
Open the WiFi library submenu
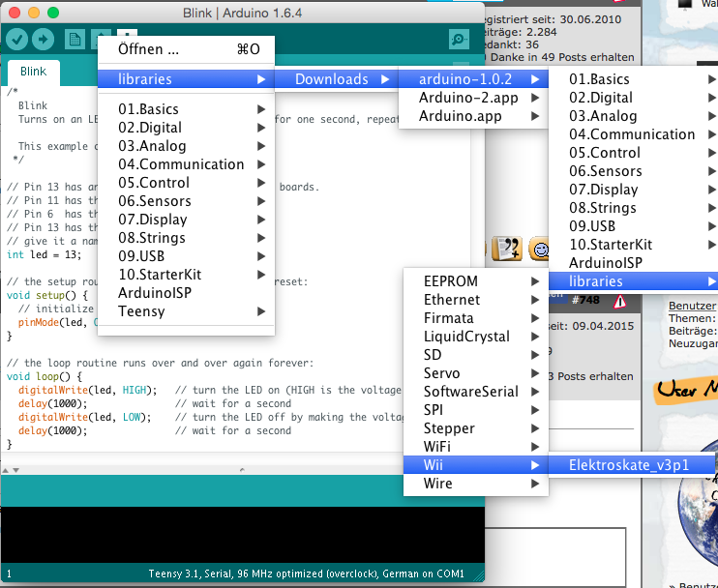point(476,446)
